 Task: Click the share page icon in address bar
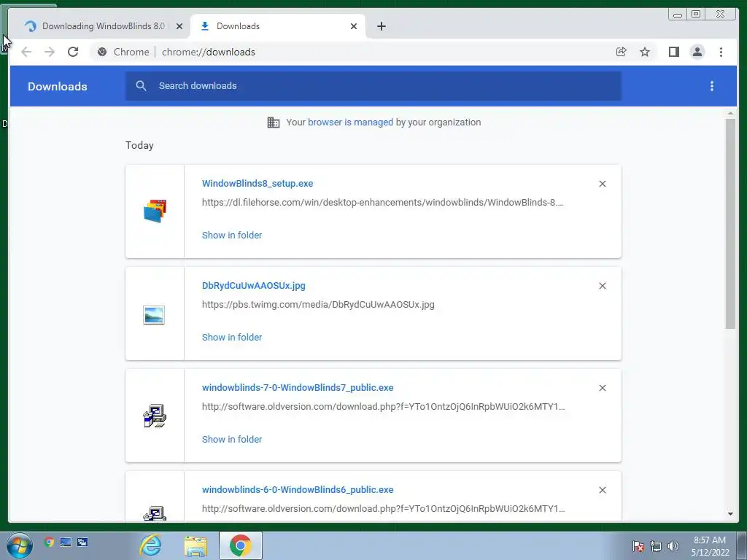pyautogui.click(x=622, y=52)
